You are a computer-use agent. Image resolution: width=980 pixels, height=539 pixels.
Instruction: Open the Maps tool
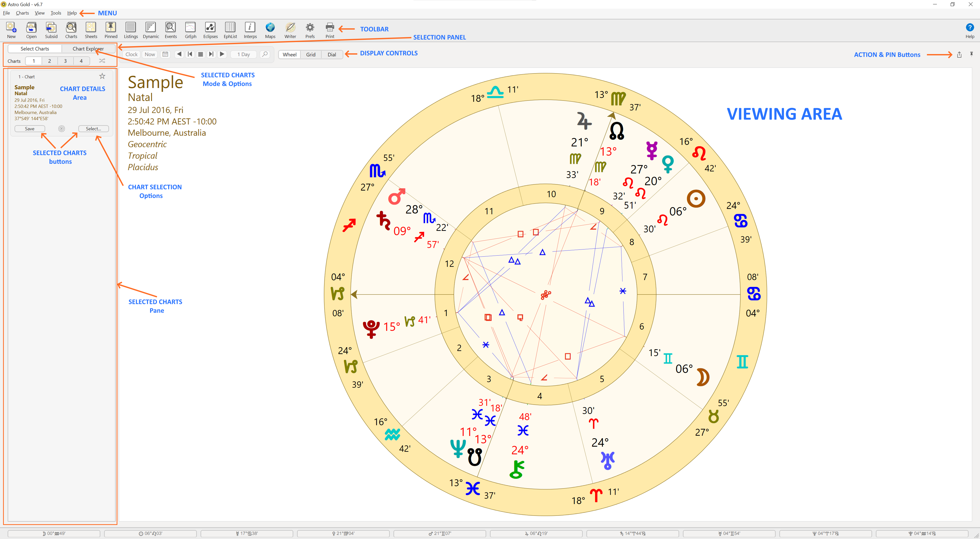[x=270, y=30]
